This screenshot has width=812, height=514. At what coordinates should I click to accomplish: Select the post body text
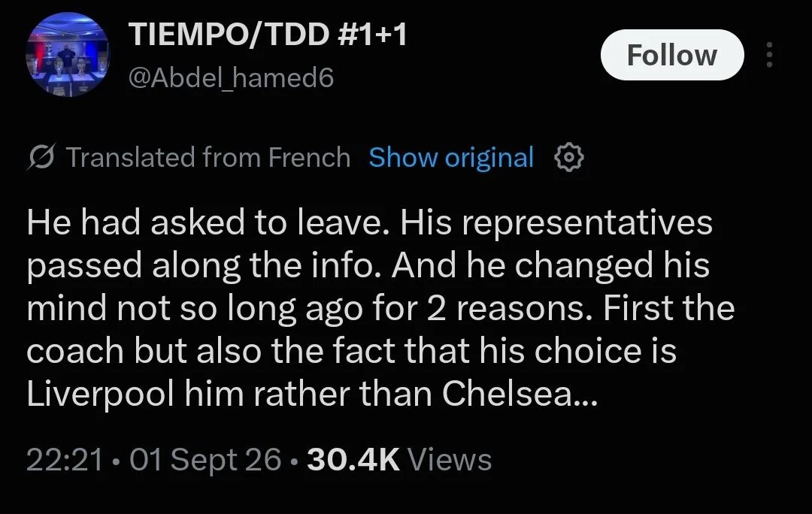[x=380, y=309]
